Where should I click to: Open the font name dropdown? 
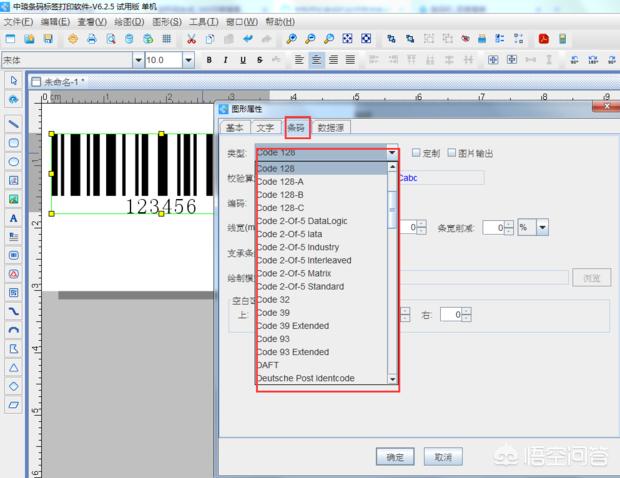(x=138, y=60)
